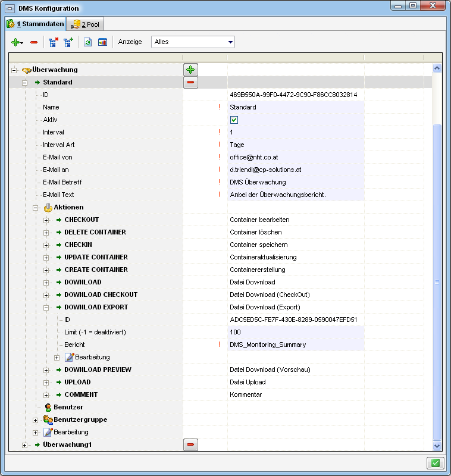The width and height of the screenshot is (451, 476).
Task: Confirm with the green checkmark button
Action: (x=436, y=463)
